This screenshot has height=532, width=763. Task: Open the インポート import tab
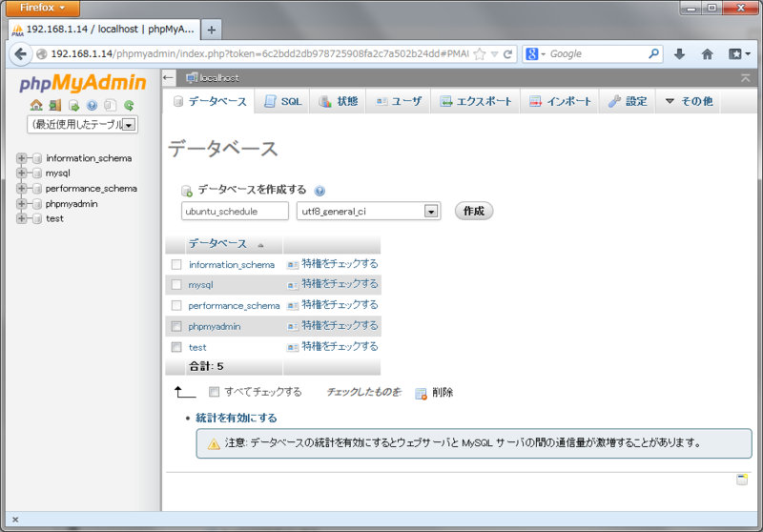click(560, 101)
